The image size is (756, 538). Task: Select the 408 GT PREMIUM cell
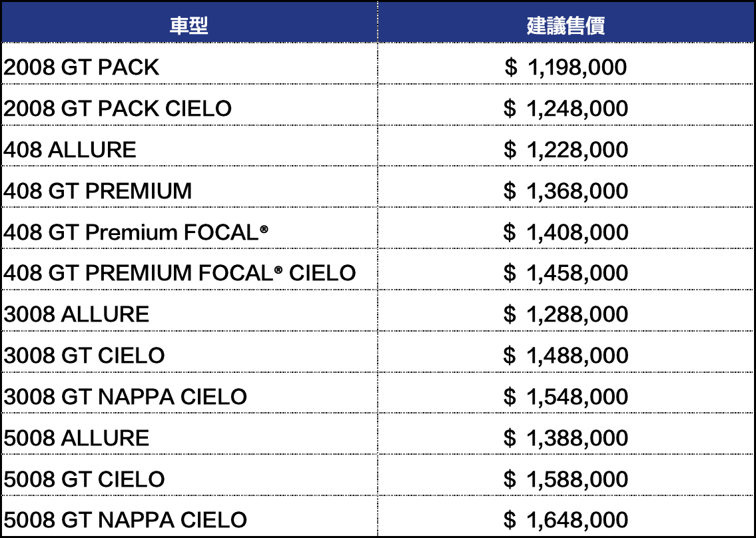click(98, 191)
